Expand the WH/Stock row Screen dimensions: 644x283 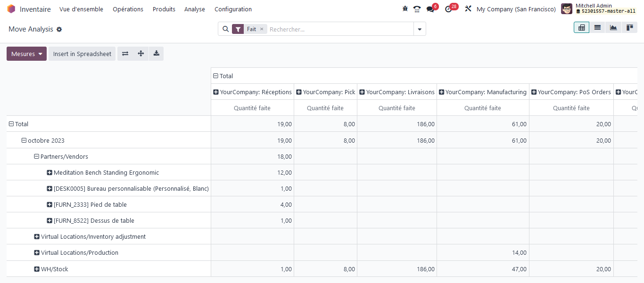point(36,269)
